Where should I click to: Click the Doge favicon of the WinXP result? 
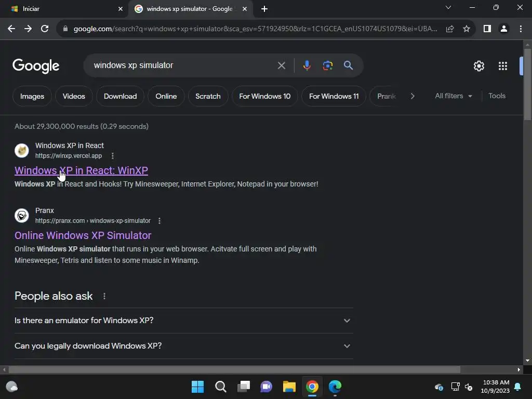click(x=22, y=150)
